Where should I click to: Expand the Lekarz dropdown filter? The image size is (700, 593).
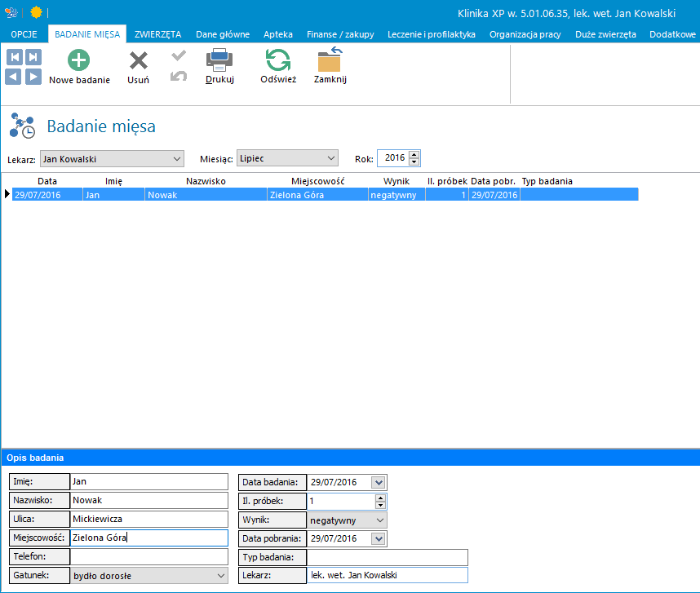point(177,159)
